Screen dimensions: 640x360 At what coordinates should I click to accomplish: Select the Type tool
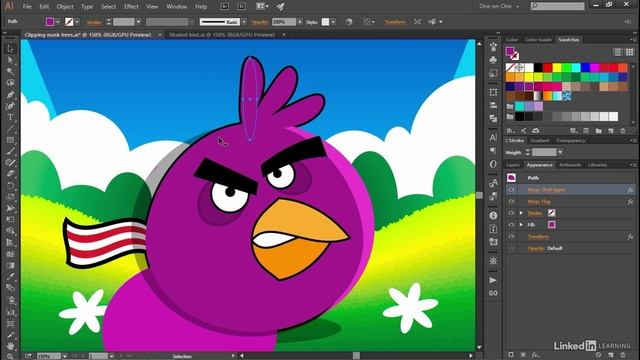click(x=11, y=118)
